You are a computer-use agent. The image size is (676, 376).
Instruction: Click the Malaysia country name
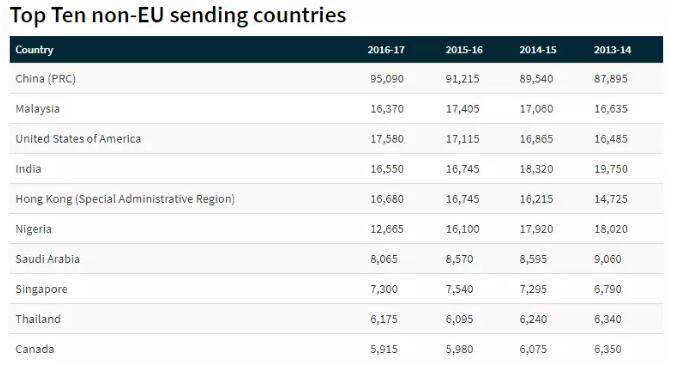[38, 109]
